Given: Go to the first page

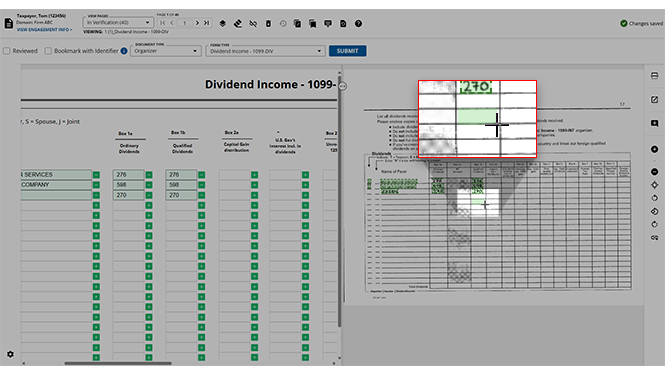Looking at the screenshot, I should tap(163, 23).
